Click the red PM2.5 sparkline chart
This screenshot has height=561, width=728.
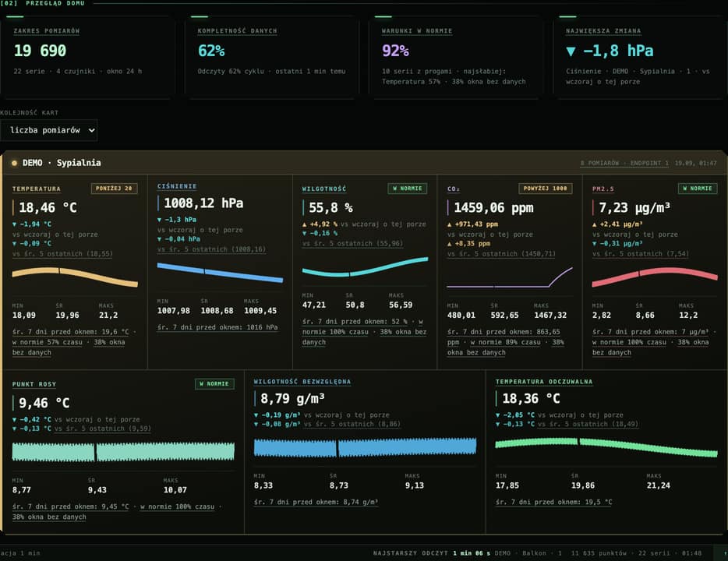pos(655,277)
